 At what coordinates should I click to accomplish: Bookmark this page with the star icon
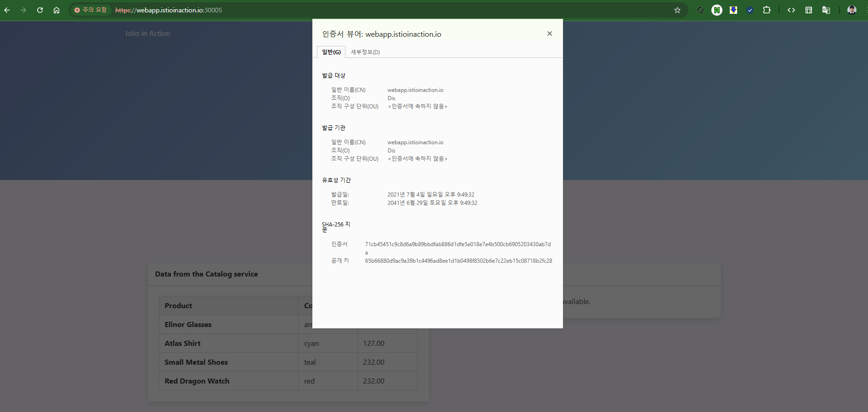point(677,10)
